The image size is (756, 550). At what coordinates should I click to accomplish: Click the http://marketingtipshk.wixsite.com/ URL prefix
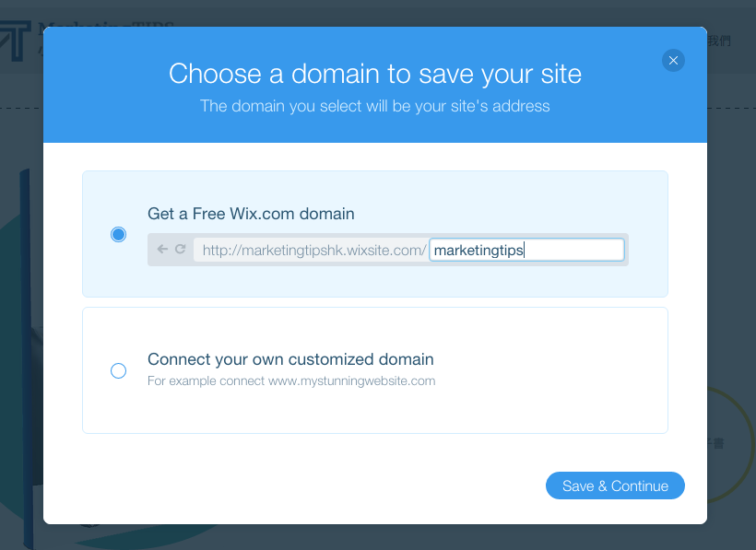tap(314, 251)
